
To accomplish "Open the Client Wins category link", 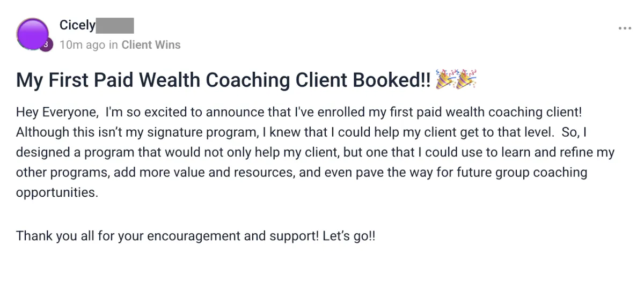I will pyautogui.click(x=151, y=45).
